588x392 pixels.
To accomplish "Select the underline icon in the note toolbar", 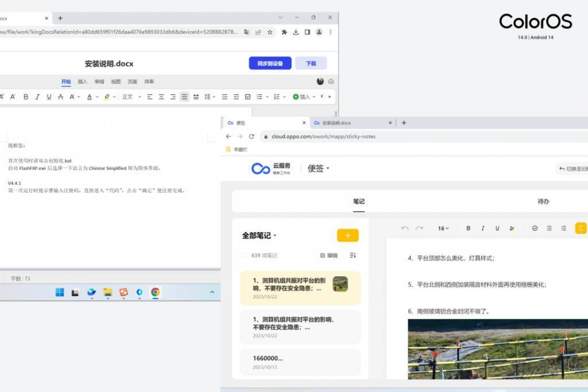I will 497,228.
